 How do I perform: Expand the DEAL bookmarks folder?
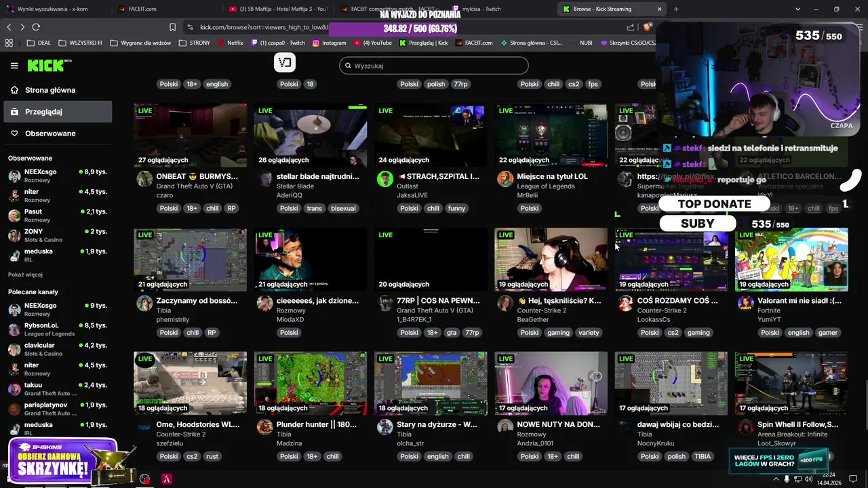click(39, 43)
